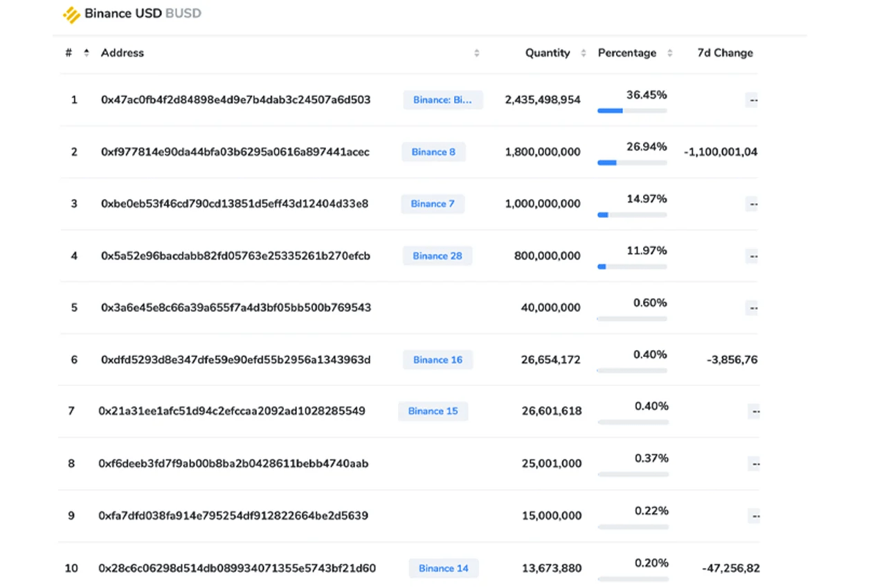Sort Quantity column using its arrow icon
Image resolution: width=886 pixels, height=588 pixels.
584,53
